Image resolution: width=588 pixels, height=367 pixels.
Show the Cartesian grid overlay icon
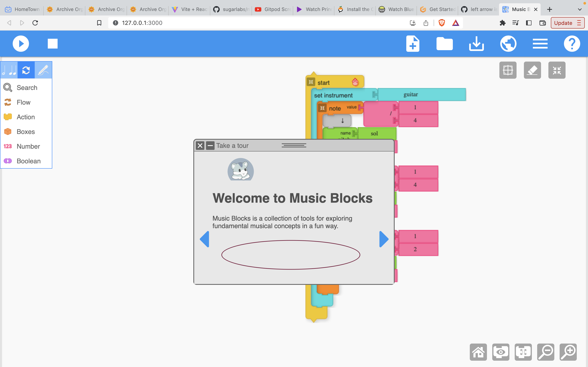pos(508,70)
